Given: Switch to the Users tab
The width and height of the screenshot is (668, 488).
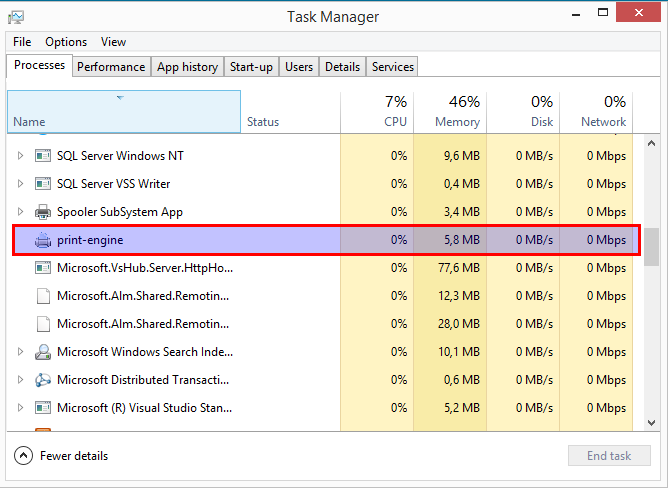Looking at the screenshot, I should (299, 67).
